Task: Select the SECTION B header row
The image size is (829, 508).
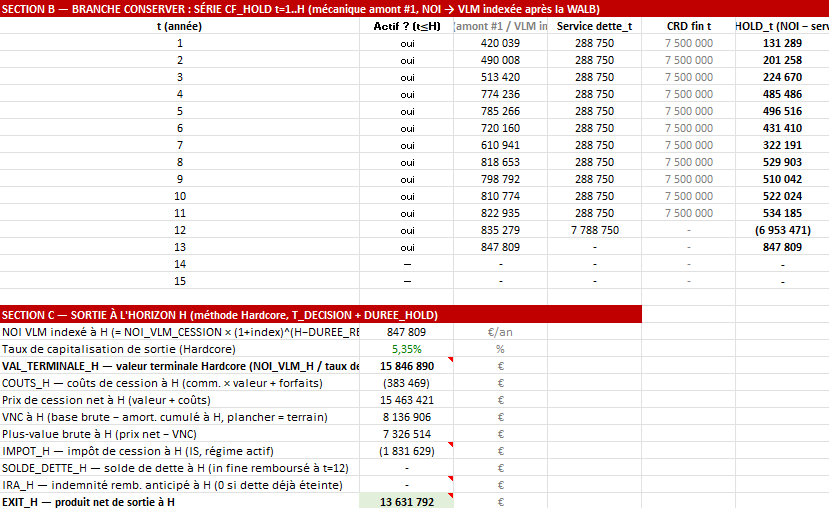Action: point(414,9)
